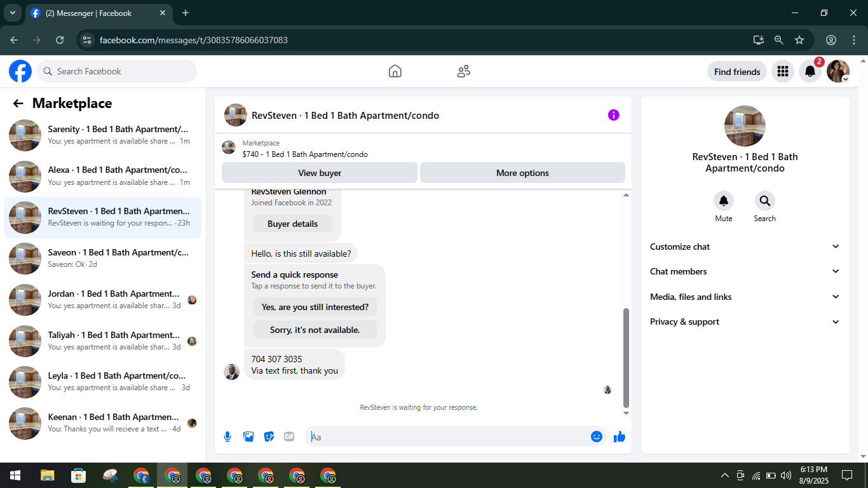Click the Search Facebook field

117,71
